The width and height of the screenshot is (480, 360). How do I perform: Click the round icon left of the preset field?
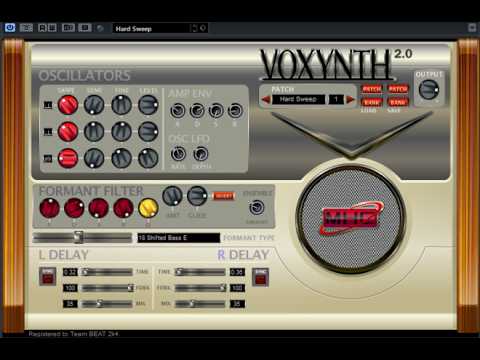[100, 28]
